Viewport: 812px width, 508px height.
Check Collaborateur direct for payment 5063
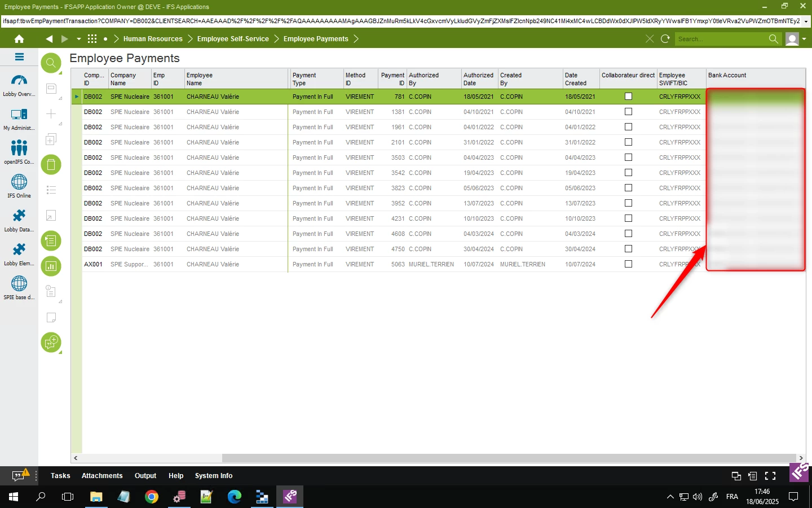tap(628, 264)
